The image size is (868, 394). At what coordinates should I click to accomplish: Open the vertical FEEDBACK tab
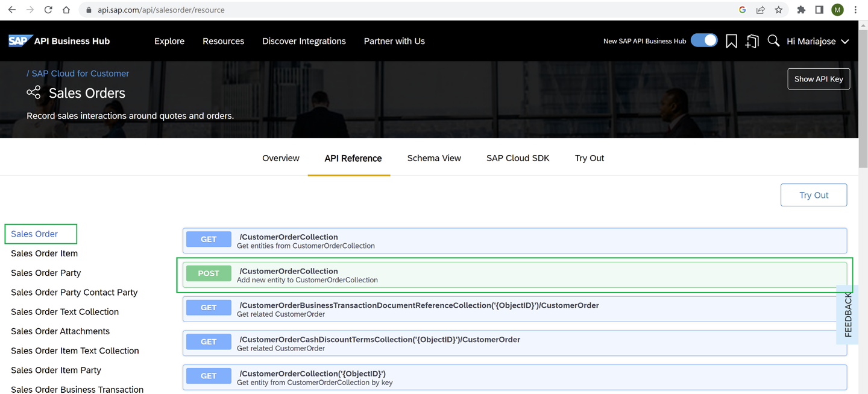(x=848, y=314)
